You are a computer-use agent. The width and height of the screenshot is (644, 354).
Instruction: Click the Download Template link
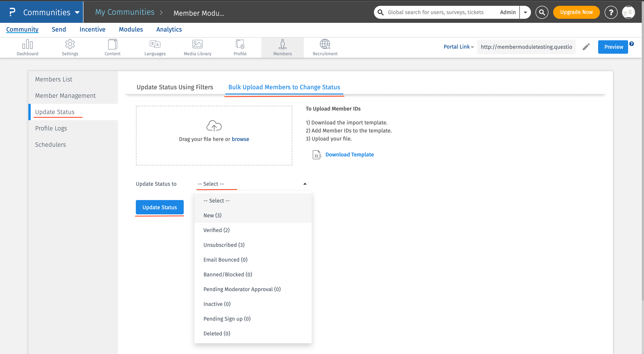349,154
